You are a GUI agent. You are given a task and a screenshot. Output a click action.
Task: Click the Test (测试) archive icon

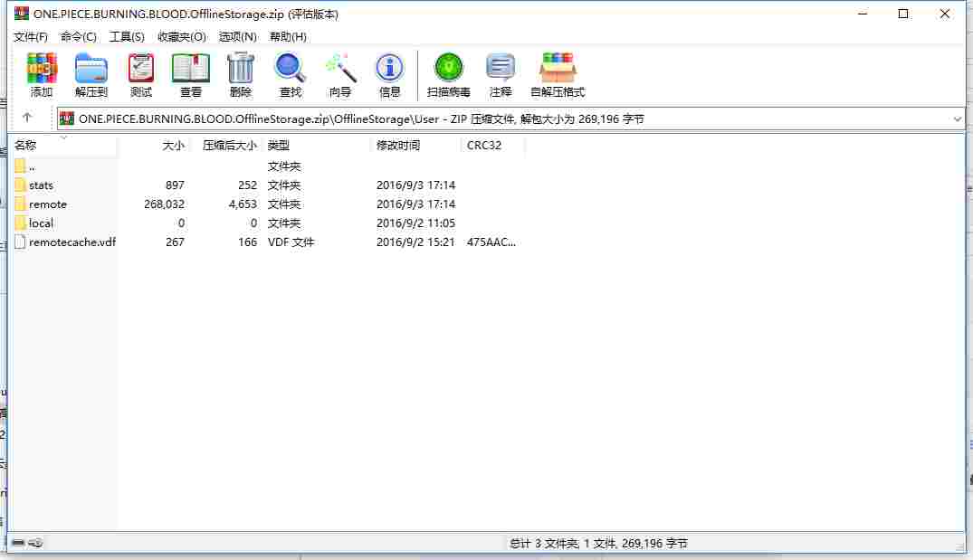(x=141, y=68)
